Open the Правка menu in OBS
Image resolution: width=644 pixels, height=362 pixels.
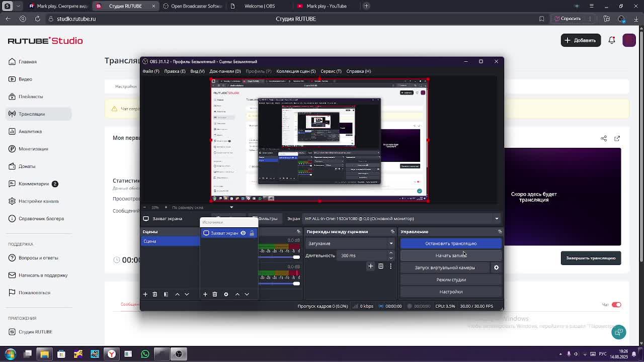[x=175, y=71]
